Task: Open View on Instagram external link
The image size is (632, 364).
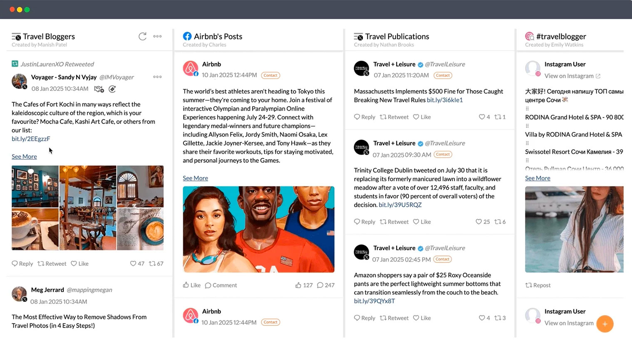Action: click(x=572, y=76)
